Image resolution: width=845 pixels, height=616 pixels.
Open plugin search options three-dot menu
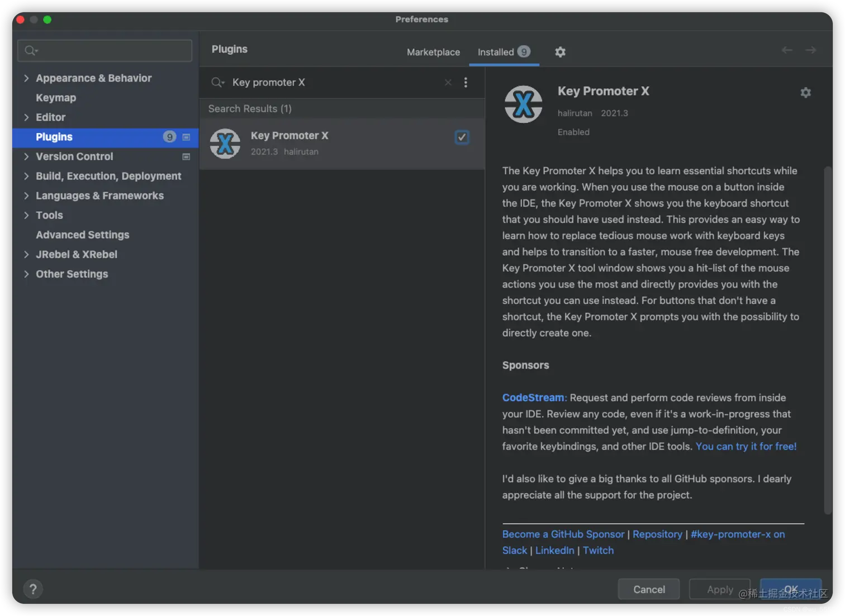[466, 83]
